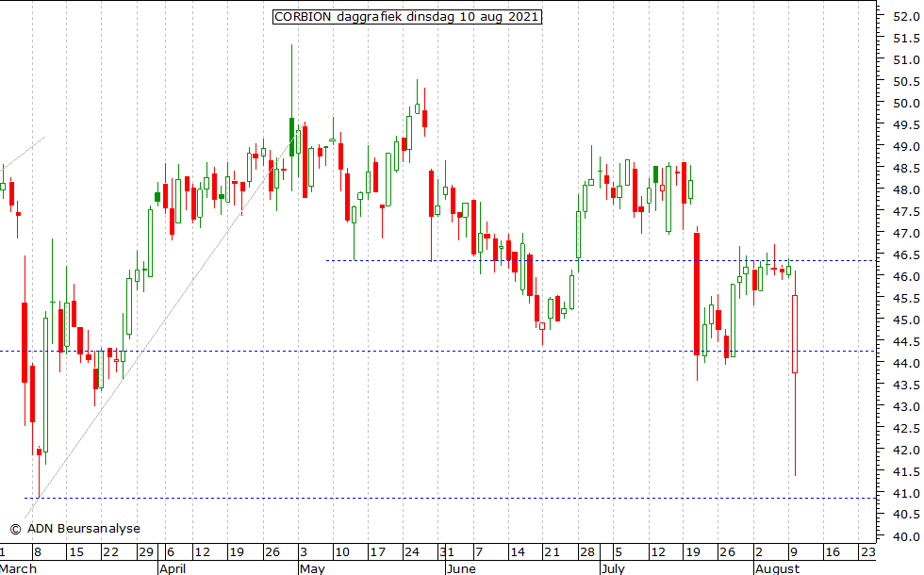Select the 40.0 price axis label
The width and height of the screenshot is (924, 575).
tap(906, 536)
